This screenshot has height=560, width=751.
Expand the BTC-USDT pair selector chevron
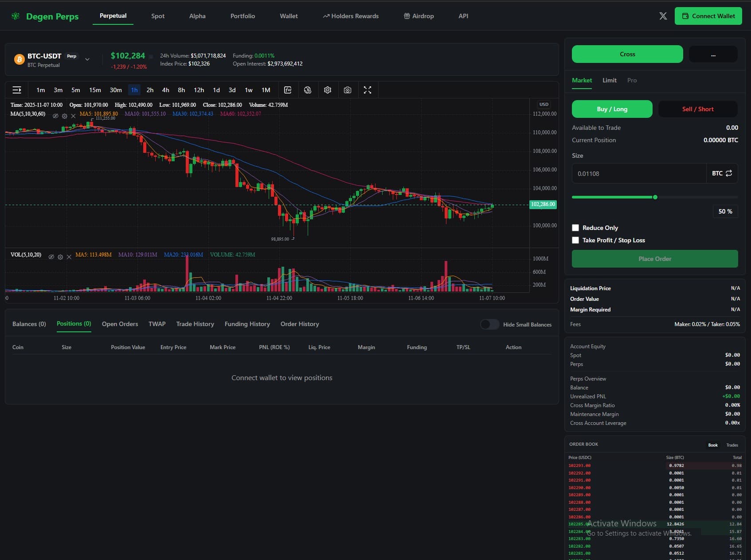tap(87, 59)
